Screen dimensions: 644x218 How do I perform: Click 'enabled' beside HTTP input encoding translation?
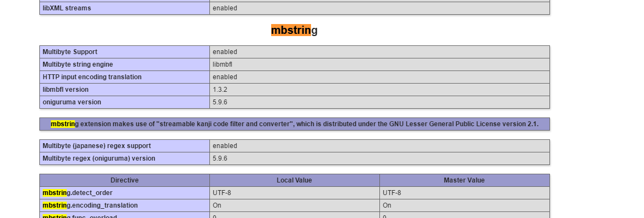225,77
